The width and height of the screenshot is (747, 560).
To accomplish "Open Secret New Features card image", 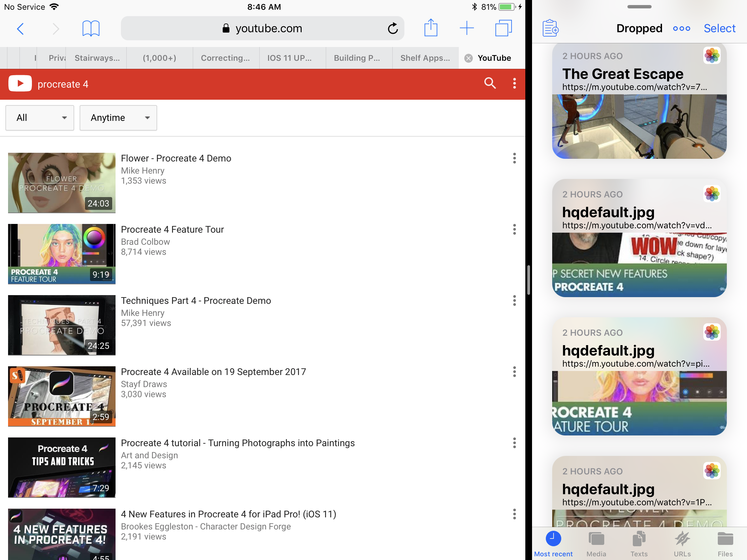I will pos(639,265).
